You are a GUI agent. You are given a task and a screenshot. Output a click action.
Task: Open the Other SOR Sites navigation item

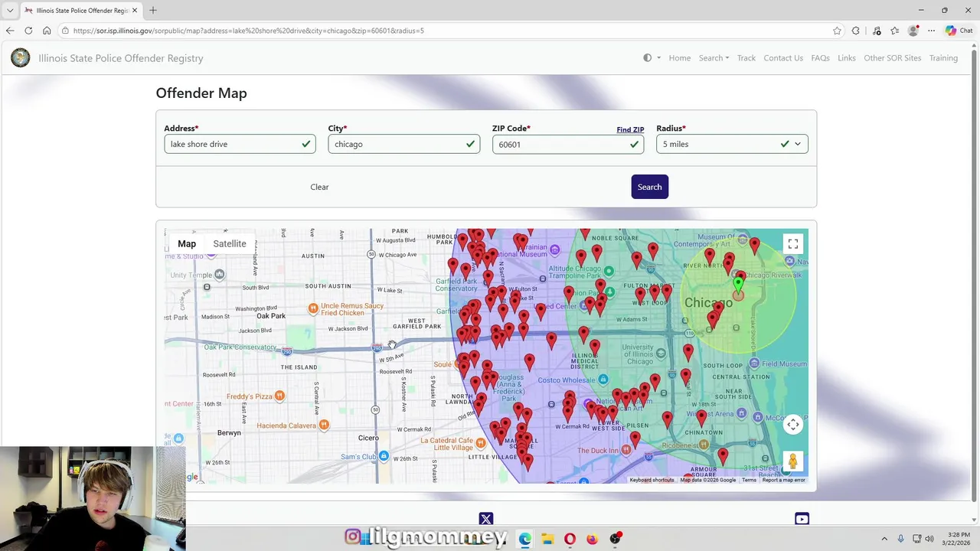[893, 58]
